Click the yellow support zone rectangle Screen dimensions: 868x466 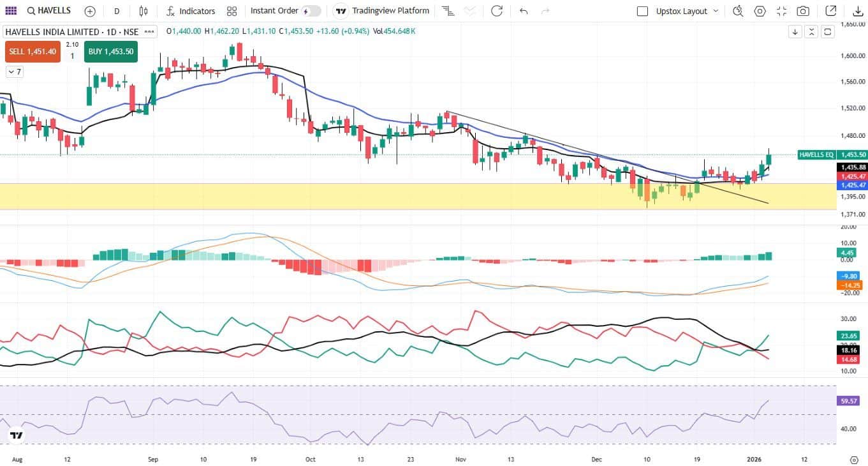tap(418, 196)
